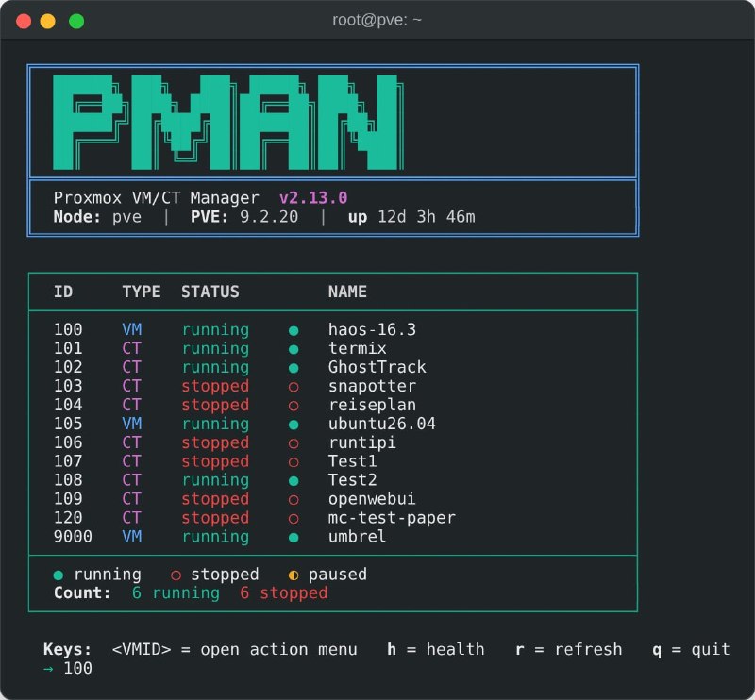This screenshot has width=755, height=700.
Task: Click the 'q = quit' key hint
Action: click(x=691, y=649)
